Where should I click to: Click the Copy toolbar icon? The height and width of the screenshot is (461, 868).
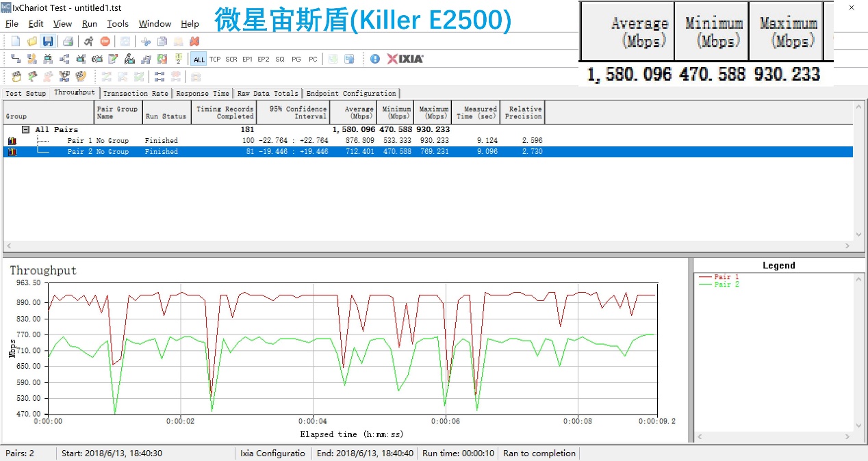point(162,41)
